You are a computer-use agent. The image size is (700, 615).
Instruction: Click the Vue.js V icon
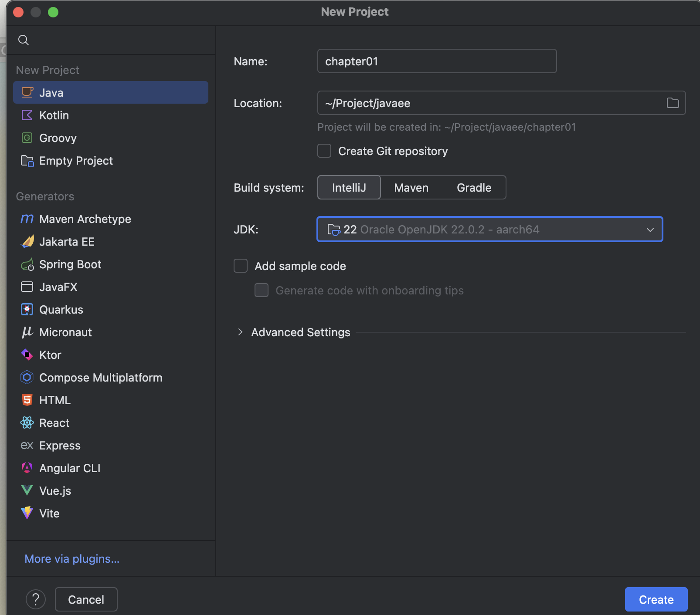[27, 490]
